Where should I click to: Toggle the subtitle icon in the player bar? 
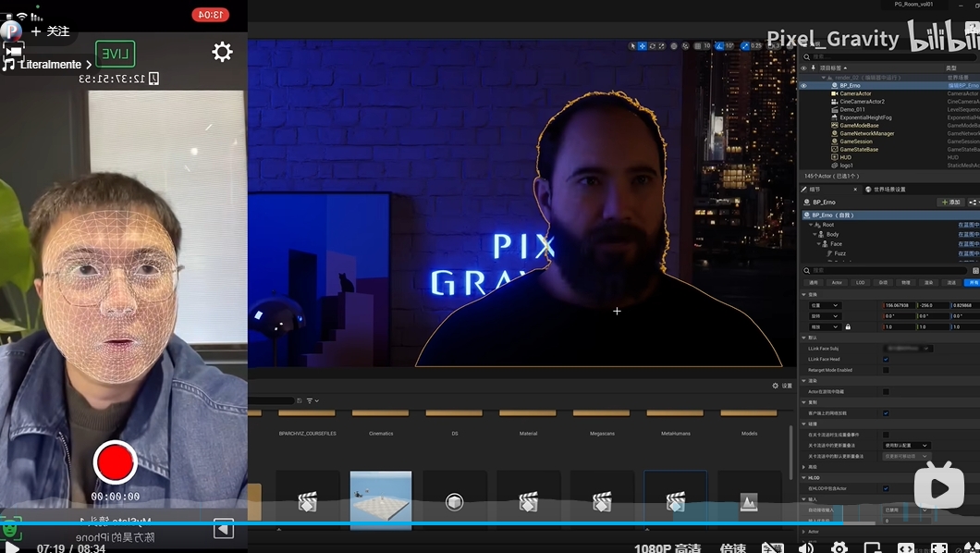(x=773, y=548)
